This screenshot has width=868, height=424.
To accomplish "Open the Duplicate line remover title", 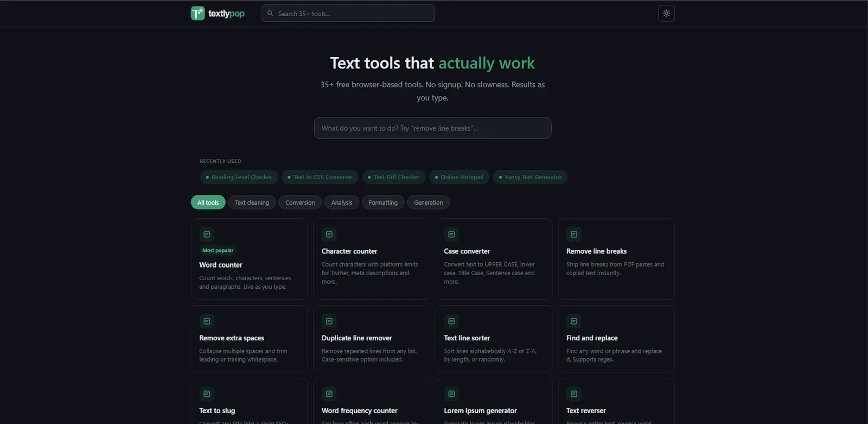I will point(357,338).
